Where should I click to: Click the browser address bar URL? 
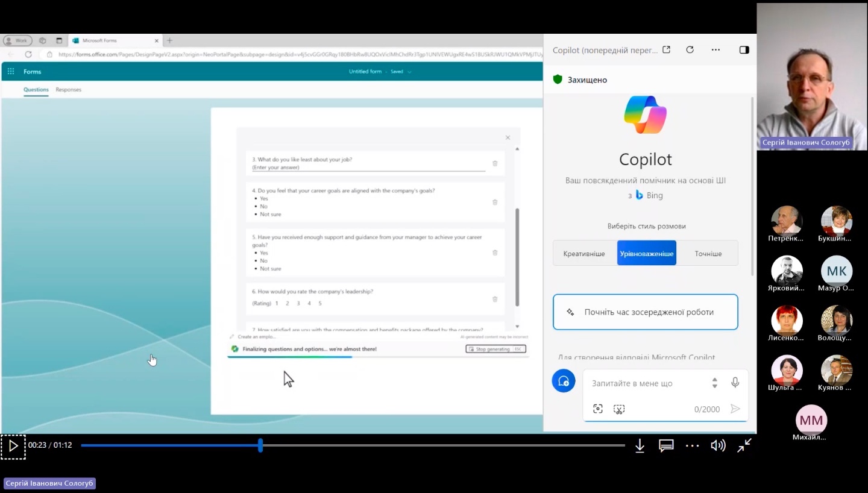[300, 54]
